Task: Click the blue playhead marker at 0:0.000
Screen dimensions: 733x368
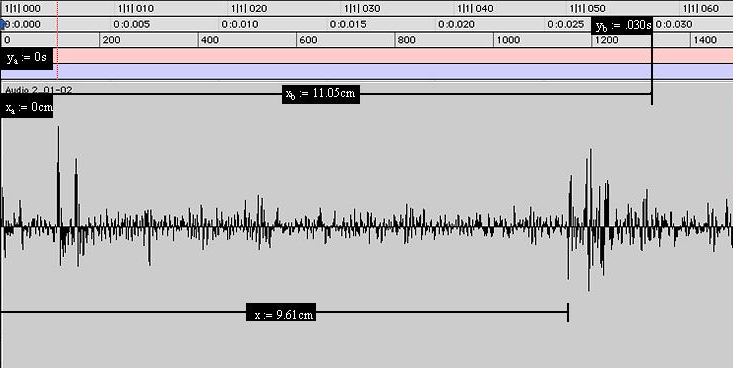Action: click(2, 24)
